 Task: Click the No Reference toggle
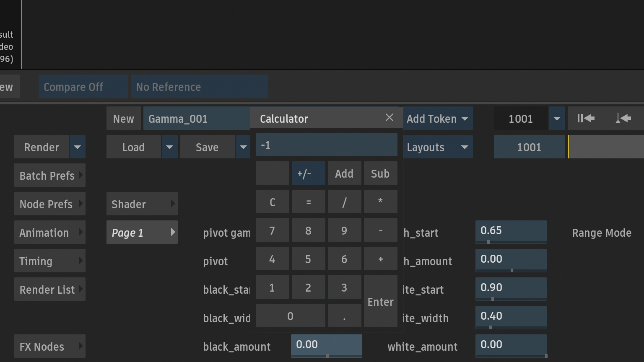199,87
